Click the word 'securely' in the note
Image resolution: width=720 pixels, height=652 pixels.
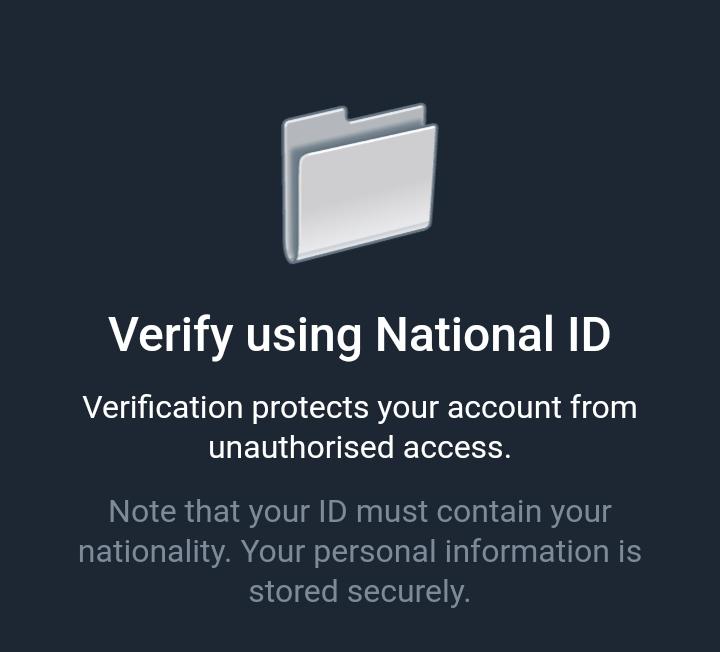405,592
